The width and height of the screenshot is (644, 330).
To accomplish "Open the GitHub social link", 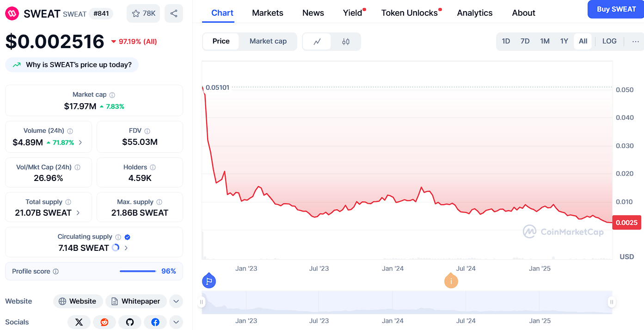I will 130,322.
